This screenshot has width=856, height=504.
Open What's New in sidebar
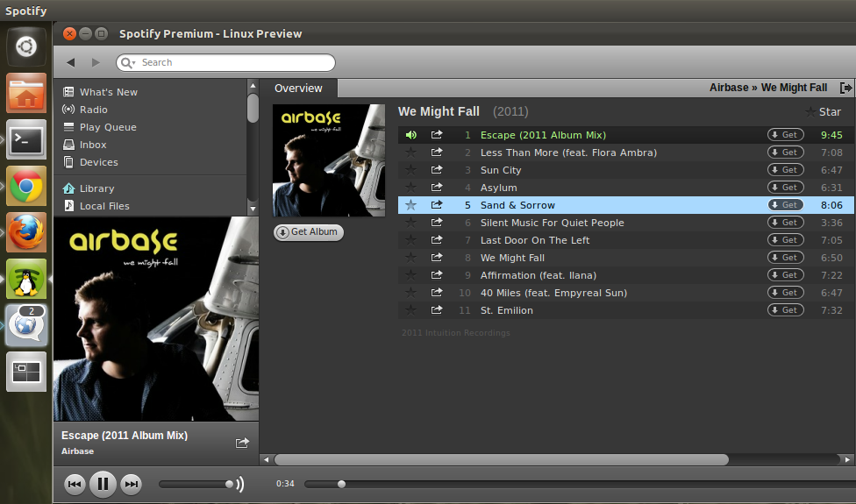click(108, 92)
